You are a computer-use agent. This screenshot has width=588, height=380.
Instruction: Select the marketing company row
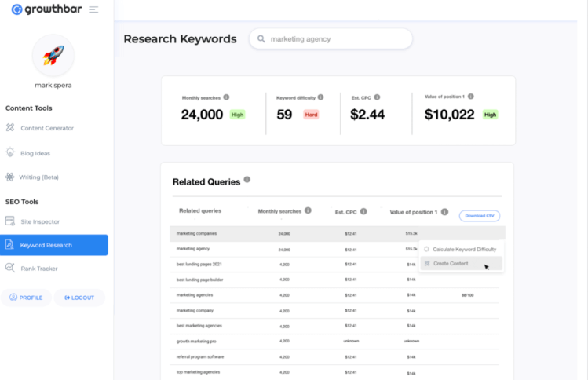pyautogui.click(x=334, y=311)
